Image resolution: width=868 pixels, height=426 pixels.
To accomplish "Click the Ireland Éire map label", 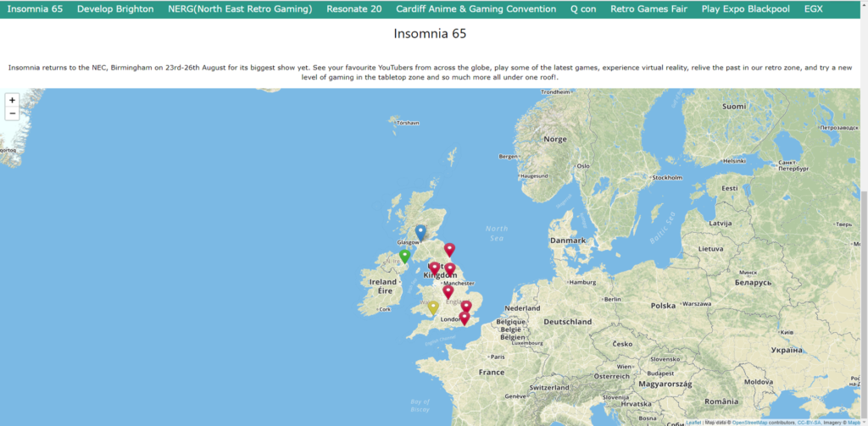I will [382, 286].
